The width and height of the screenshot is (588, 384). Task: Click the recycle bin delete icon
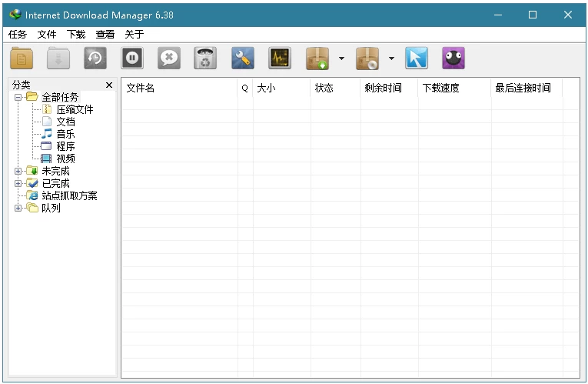pos(205,58)
